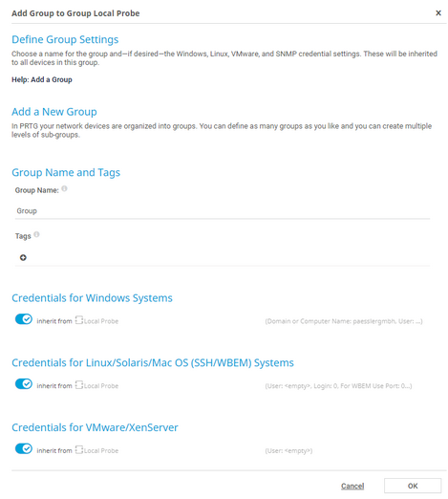The height and width of the screenshot is (499, 448).
Task: Click Local Probe icon under VMware/XenServer
Action: tap(79, 450)
